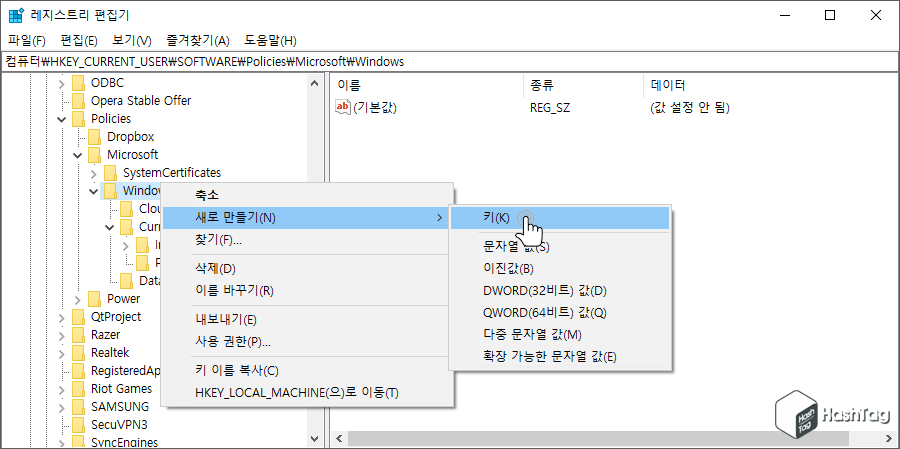Click the Registry Editor app icon in title bar
900x449 pixels.
point(16,16)
